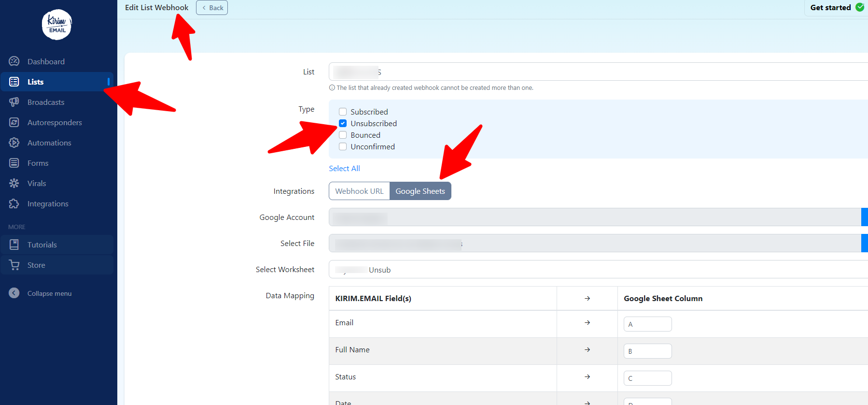Click the arrow icon in Status row
The image size is (868, 405).
(x=587, y=376)
